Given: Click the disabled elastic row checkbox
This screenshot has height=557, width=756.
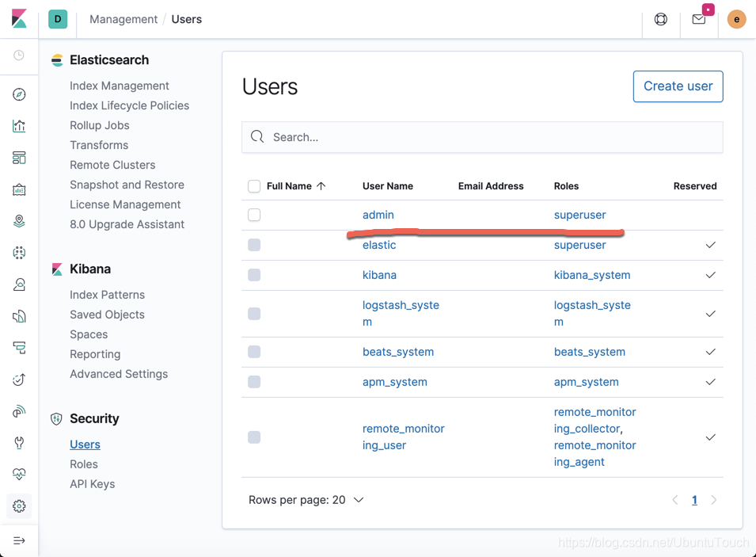Looking at the screenshot, I should 254,245.
